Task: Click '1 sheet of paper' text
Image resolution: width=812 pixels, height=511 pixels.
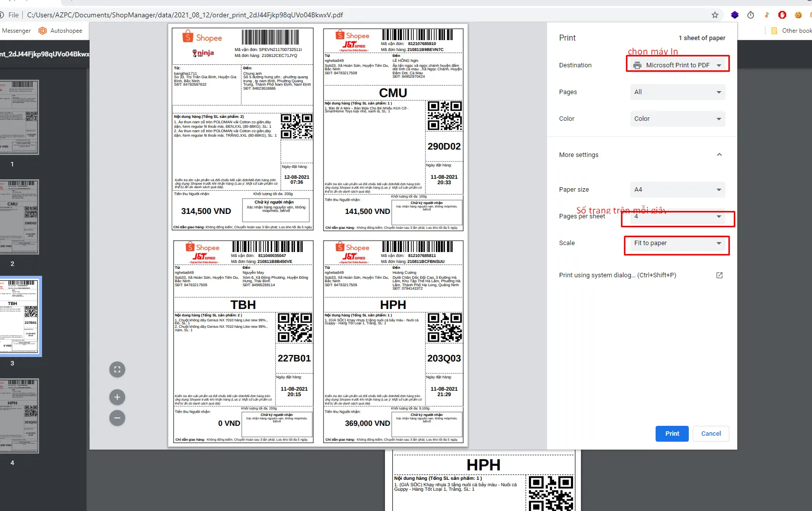Action: pyautogui.click(x=702, y=38)
